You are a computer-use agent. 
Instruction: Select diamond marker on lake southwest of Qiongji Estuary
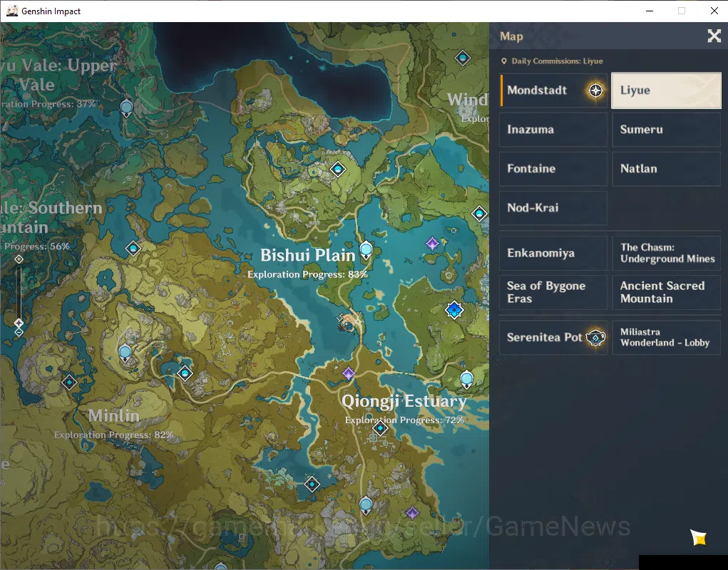tap(312, 484)
